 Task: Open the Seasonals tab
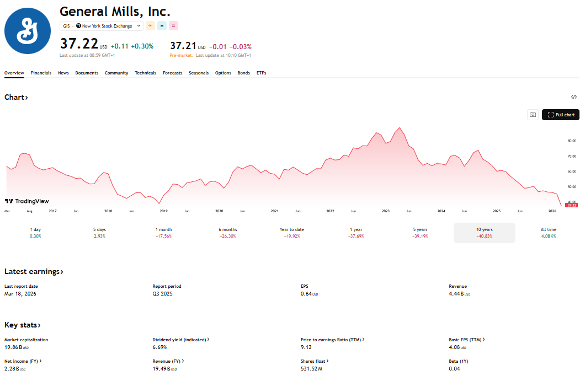[199, 73]
